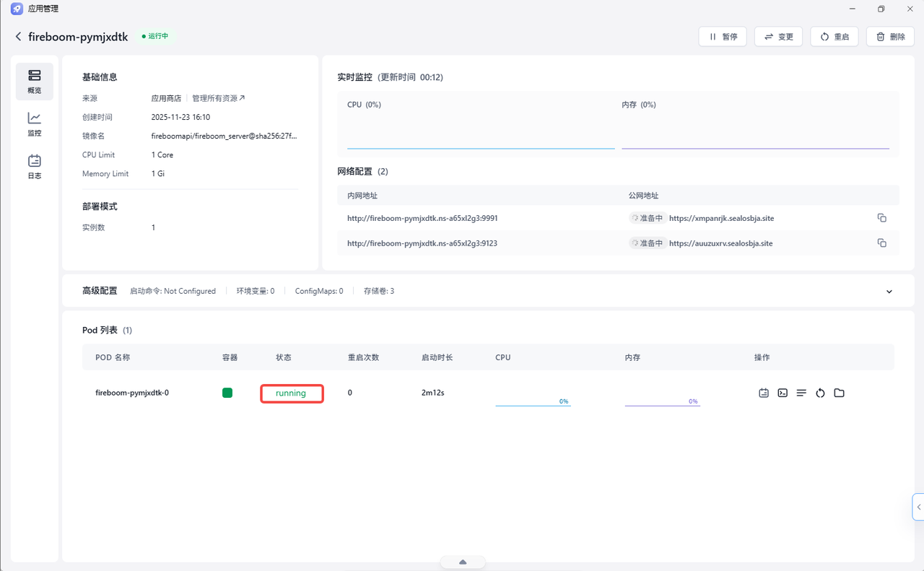Click the uptime value 2m12s
This screenshot has width=924, height=571.
point(433,393)
